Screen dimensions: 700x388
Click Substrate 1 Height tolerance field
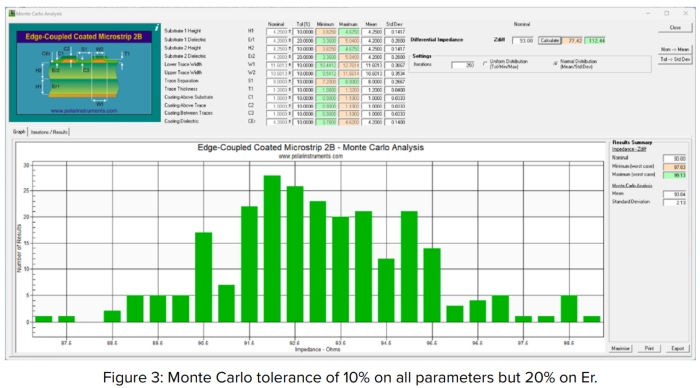(x=304, y=32)
